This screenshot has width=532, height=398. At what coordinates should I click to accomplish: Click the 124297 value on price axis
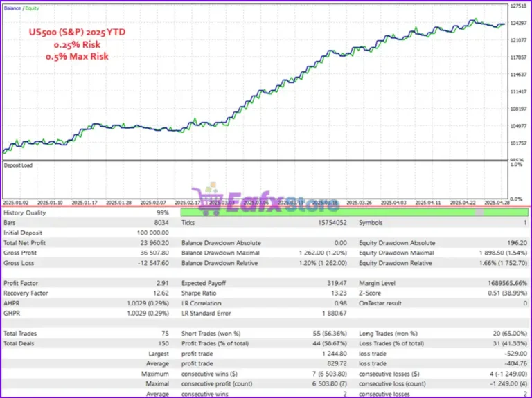(x=518, y=23)
